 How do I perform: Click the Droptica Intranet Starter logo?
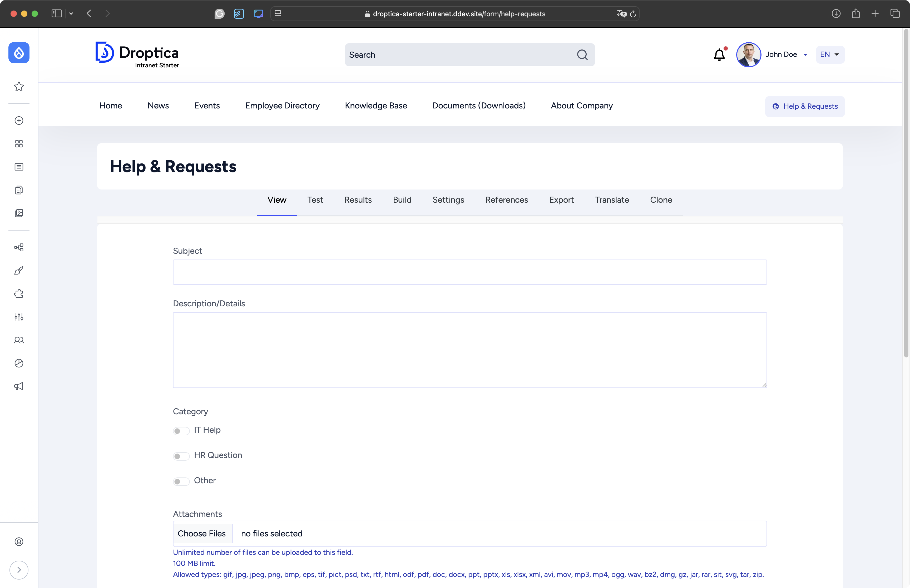point(137,55)
